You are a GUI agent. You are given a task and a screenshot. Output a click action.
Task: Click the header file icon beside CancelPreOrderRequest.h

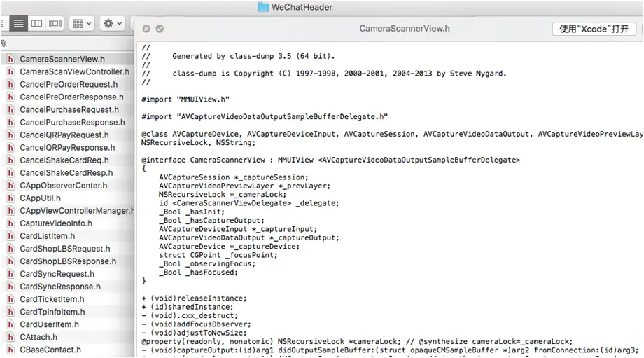[10, 84]
